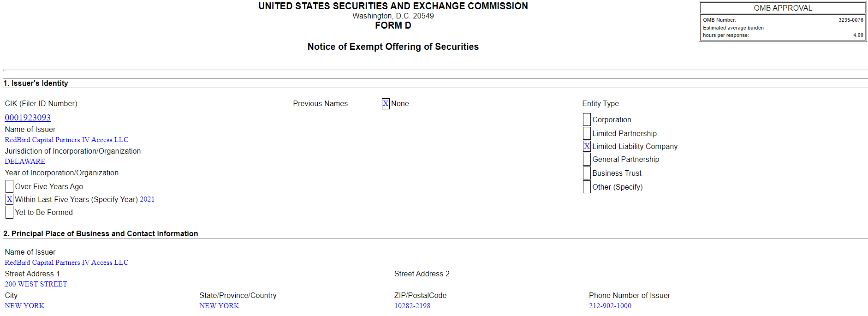Check the Over Five Years Ago box
This screenshot has width=868, height=316.
point(9,186)
